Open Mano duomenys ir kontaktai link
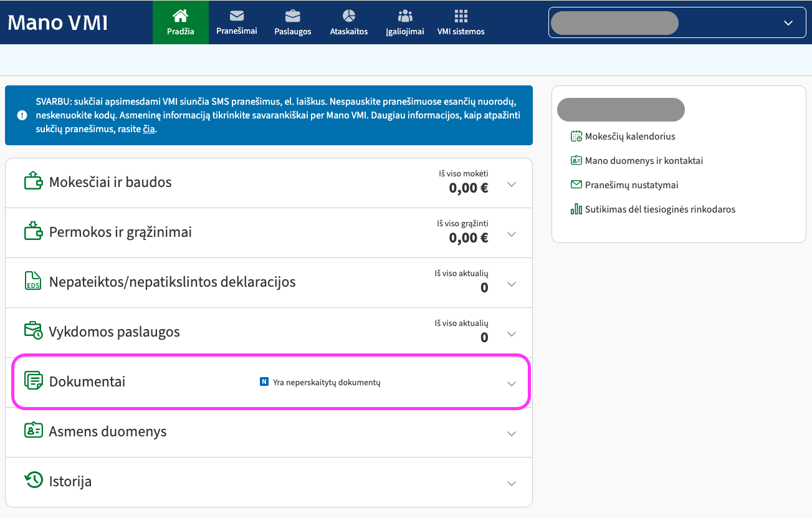 click(x=644, y=160)
